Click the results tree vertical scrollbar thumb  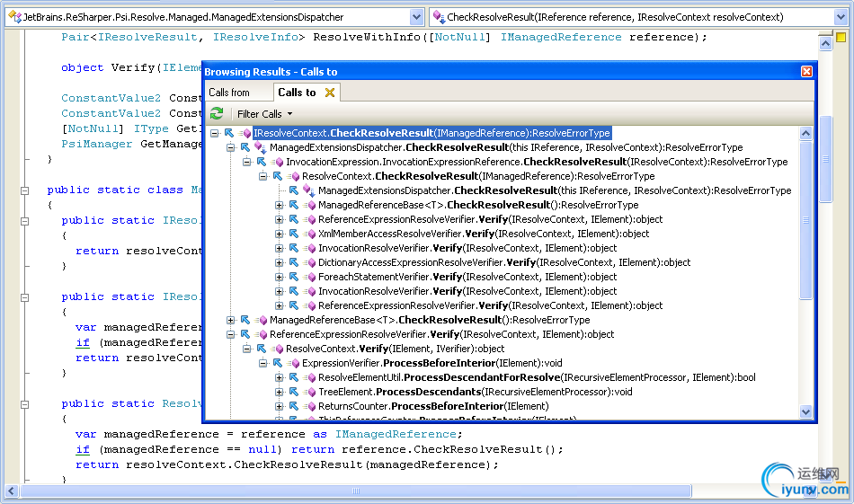click(x=805, y=220)
